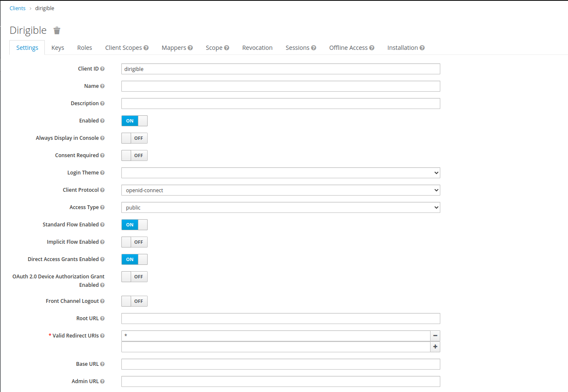
Task: Click the 'Dirigible' page heading
Action: tap(28, 30)
